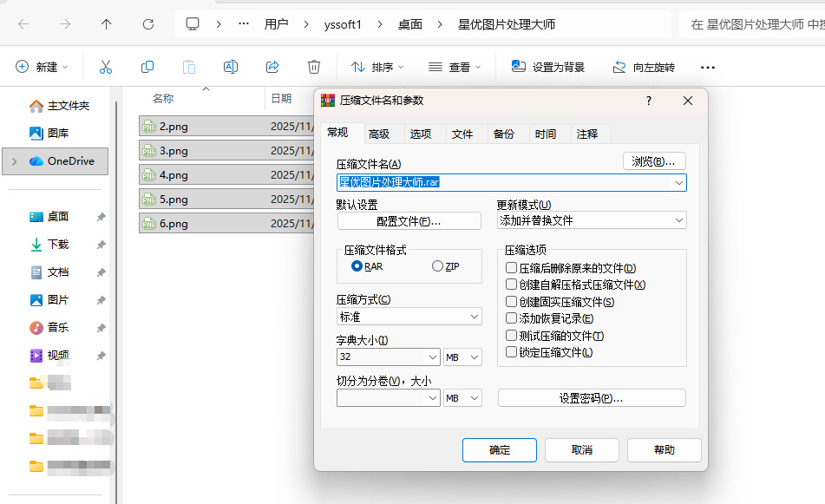
Task: Sort by 日期 column header
Action: point(281,98)
